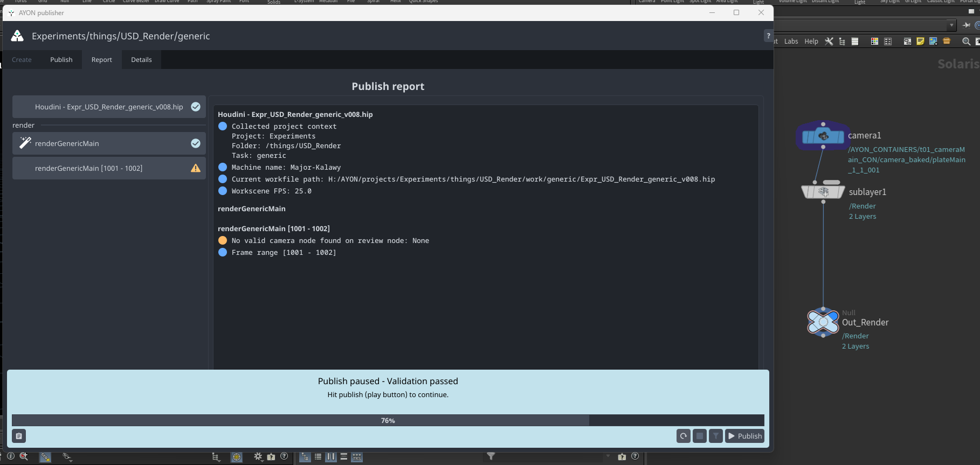
Task: Click the reset publish refresh icon
Action: click(x=684, y=436)
